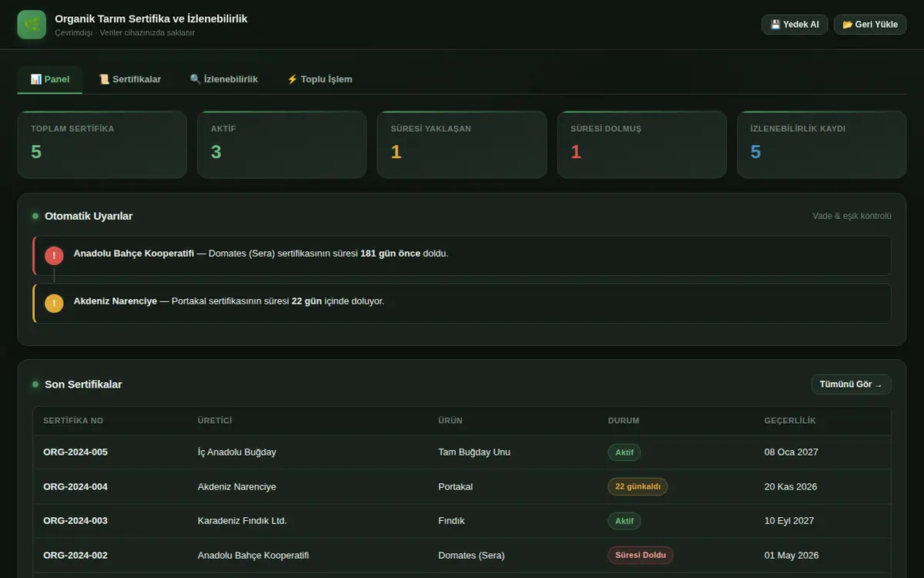Click producer Karadeniz Fındık Ltd.
The image size is (924, 578).
243,521
